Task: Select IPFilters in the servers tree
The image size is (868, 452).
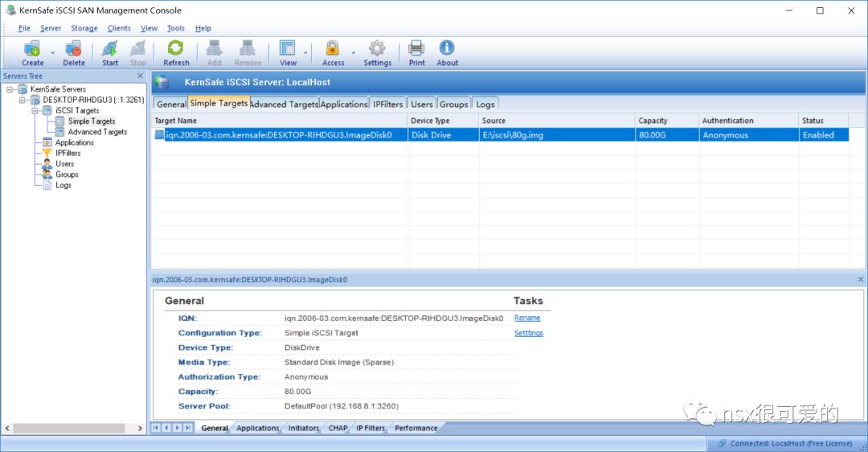Action: [68, 153]
